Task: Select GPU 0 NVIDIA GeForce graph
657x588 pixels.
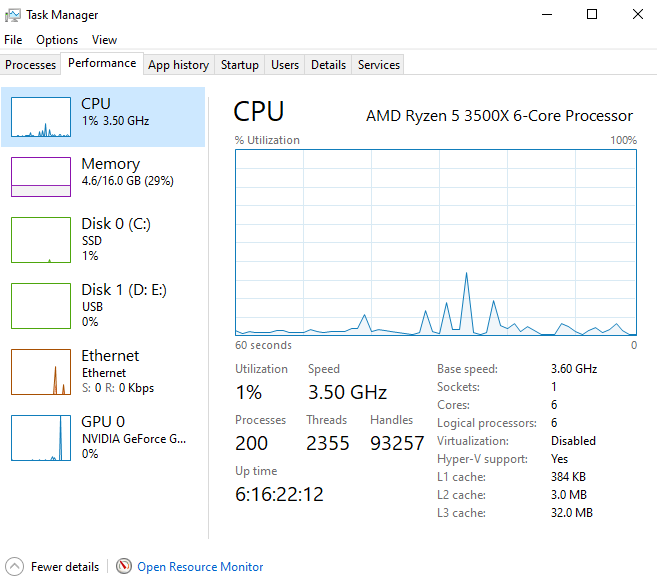Action: pyautogui.click(x=41, y=438)
